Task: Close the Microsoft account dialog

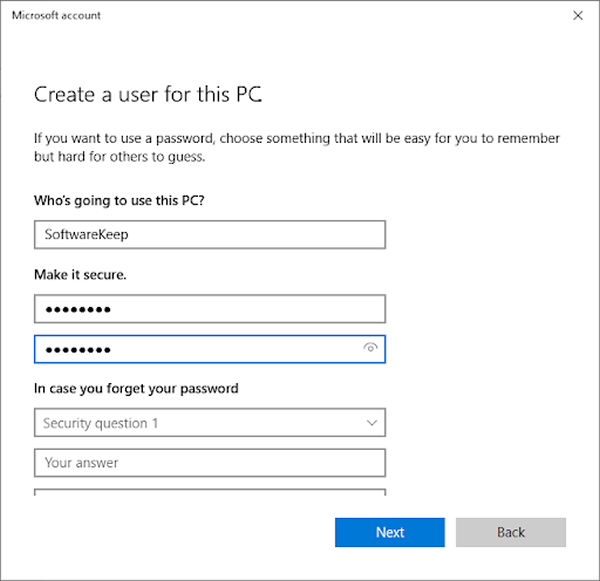Action: (577, 16)
